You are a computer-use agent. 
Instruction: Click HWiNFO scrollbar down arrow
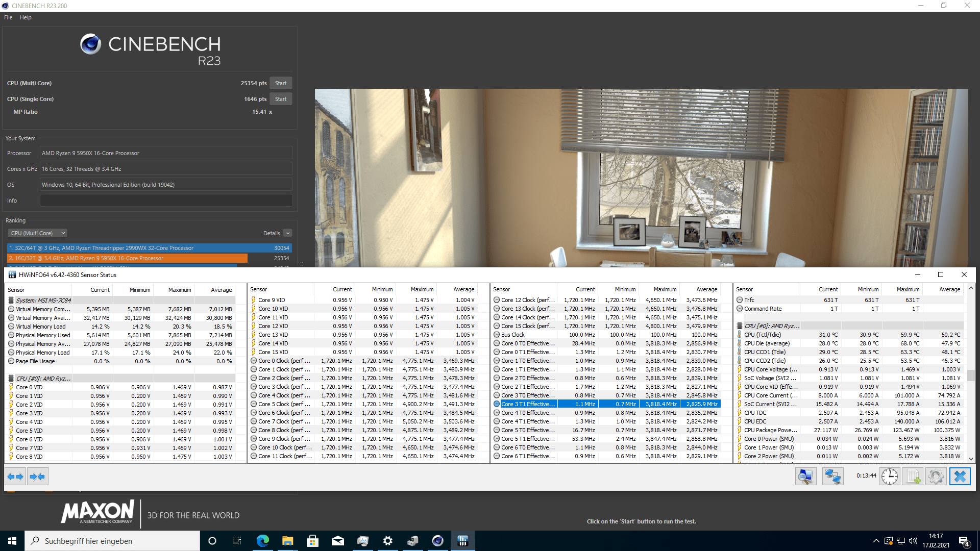(x=971, y=459)
